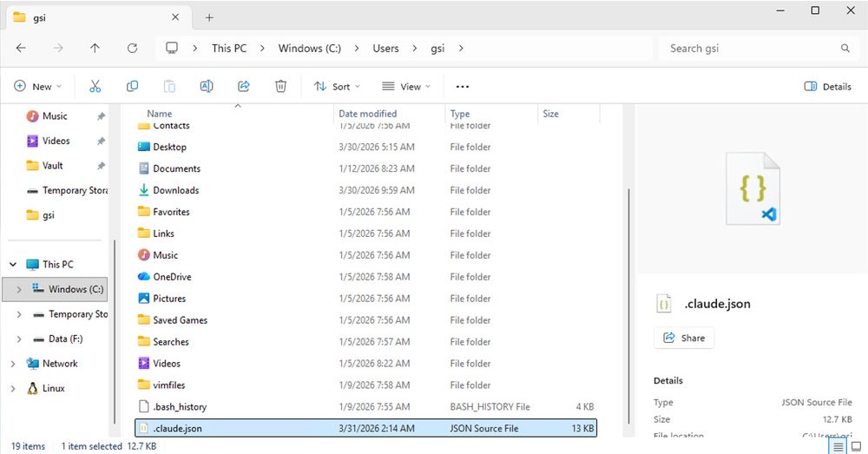Click the Share button in details pane
Screen dimensions: 868x454
684,338
